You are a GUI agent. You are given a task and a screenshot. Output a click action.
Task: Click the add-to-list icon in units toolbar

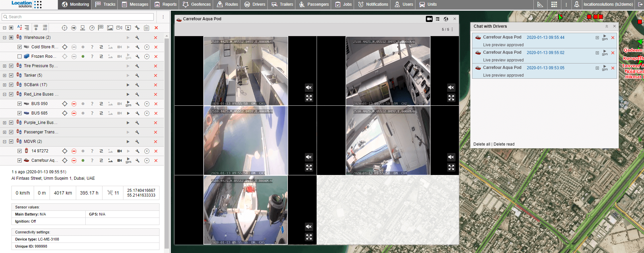click(x=36, y=28)
